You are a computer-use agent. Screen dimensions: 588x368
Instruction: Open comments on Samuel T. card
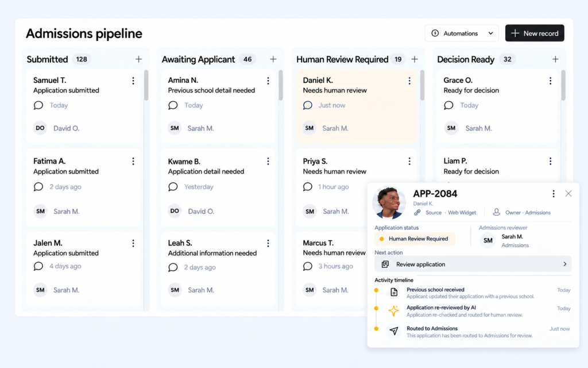pos(38,105)
